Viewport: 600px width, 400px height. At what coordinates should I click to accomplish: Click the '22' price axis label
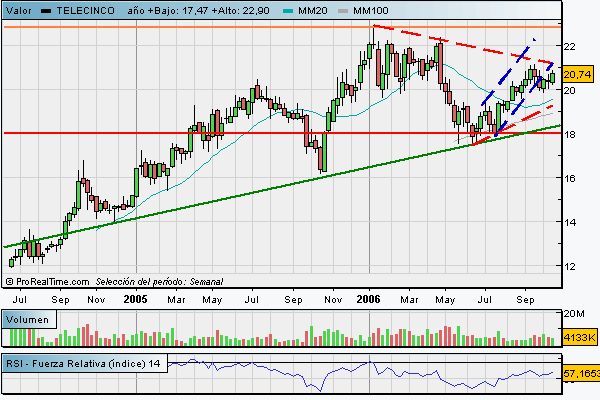click(x=569, y=46)
